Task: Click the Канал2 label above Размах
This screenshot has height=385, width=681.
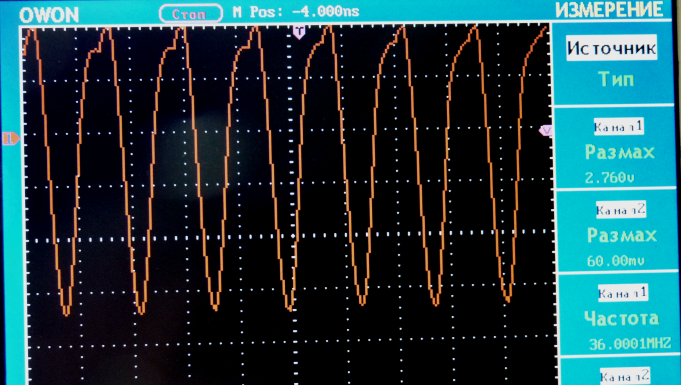Action: [621, 210]
